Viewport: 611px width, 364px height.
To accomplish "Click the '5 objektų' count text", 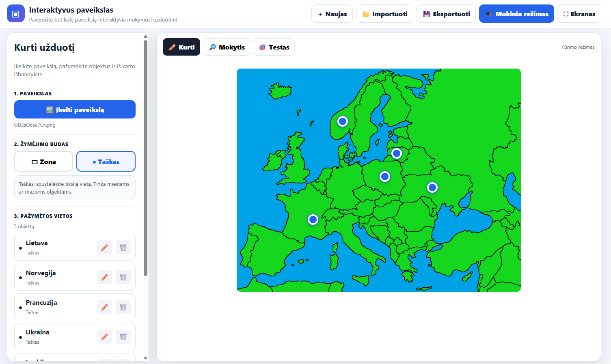I will 24,226.
